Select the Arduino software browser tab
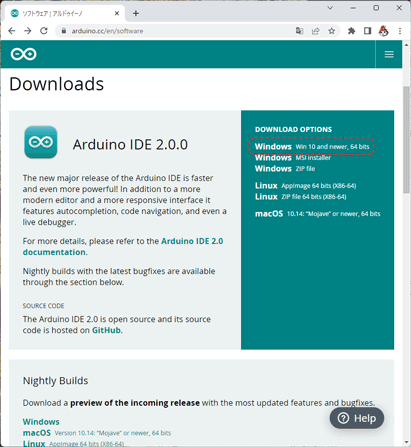Screen dimensions: 411x447 click(65, 13)
